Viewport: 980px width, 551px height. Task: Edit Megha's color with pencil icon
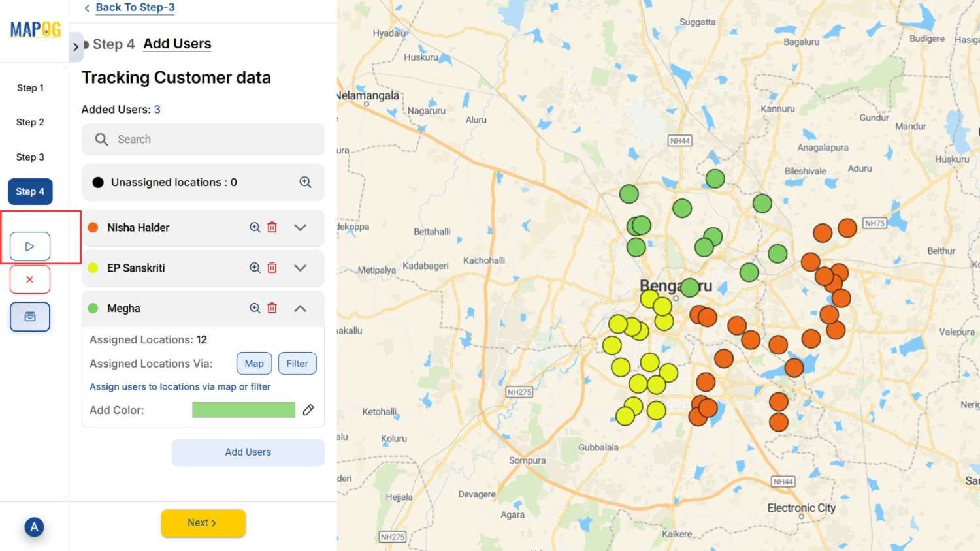tap(308, 410)
